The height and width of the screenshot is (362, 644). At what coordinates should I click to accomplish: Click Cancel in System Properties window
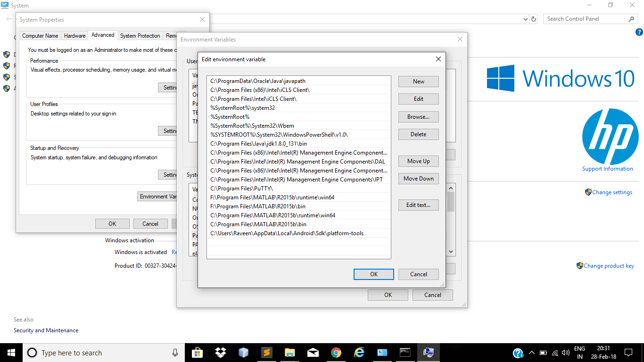click(150, 224)
